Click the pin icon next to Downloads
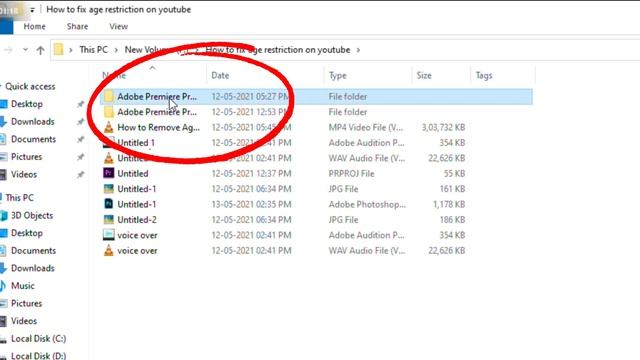Image resolution: width=640 pixels, height=360 pixels. coord(80,122)
